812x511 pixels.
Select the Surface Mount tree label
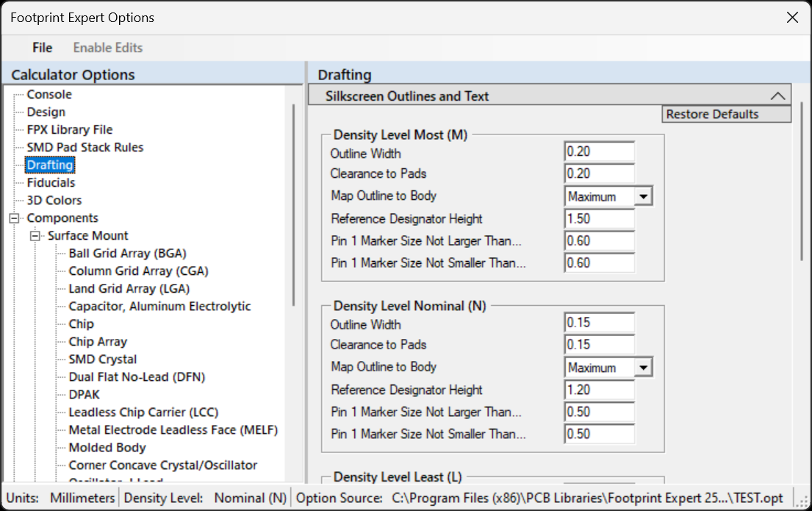[87, 235]
